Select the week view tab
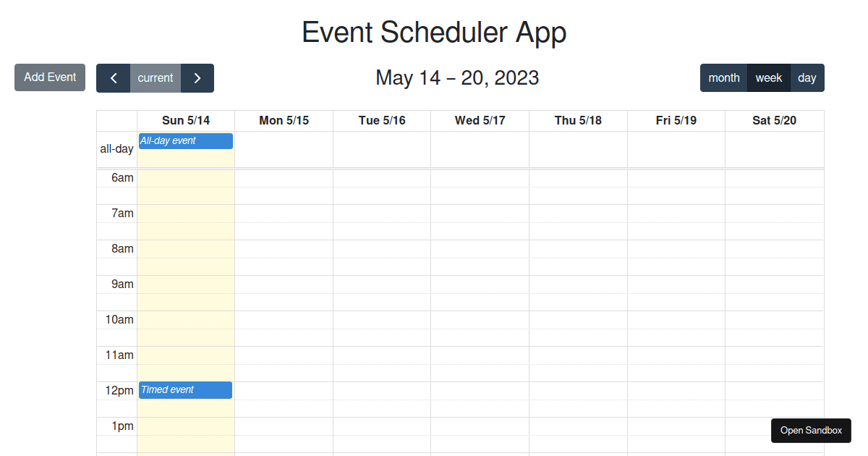Screen dimensions: 868x456 [x=769, y=77]
